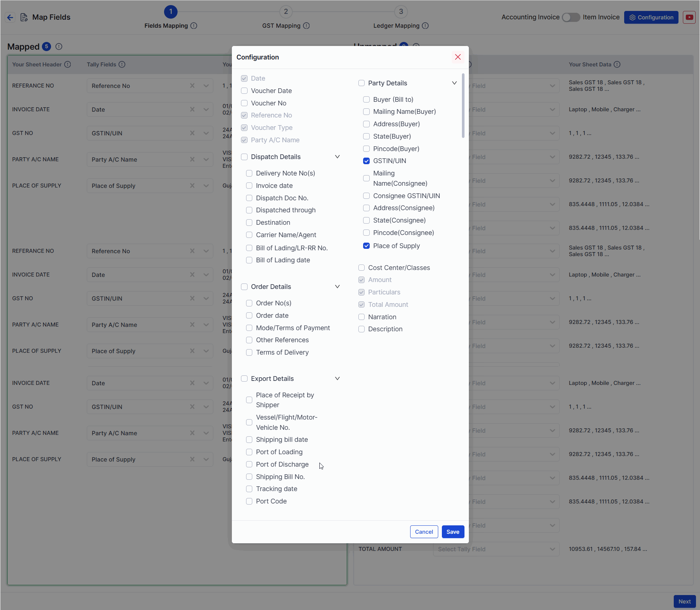
Task: Check the State(Buyer) checkbox
Action: [366, 136]
